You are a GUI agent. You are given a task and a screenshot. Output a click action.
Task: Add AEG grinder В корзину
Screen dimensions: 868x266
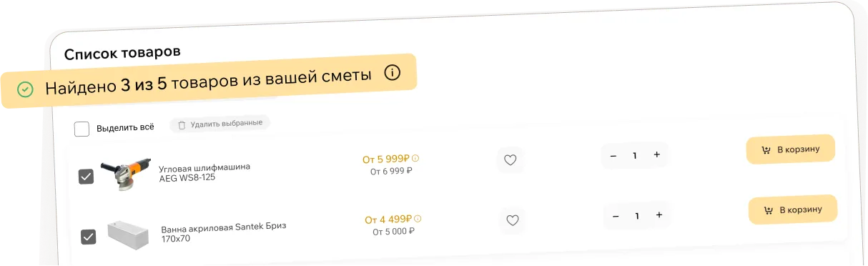click(791, 149)
